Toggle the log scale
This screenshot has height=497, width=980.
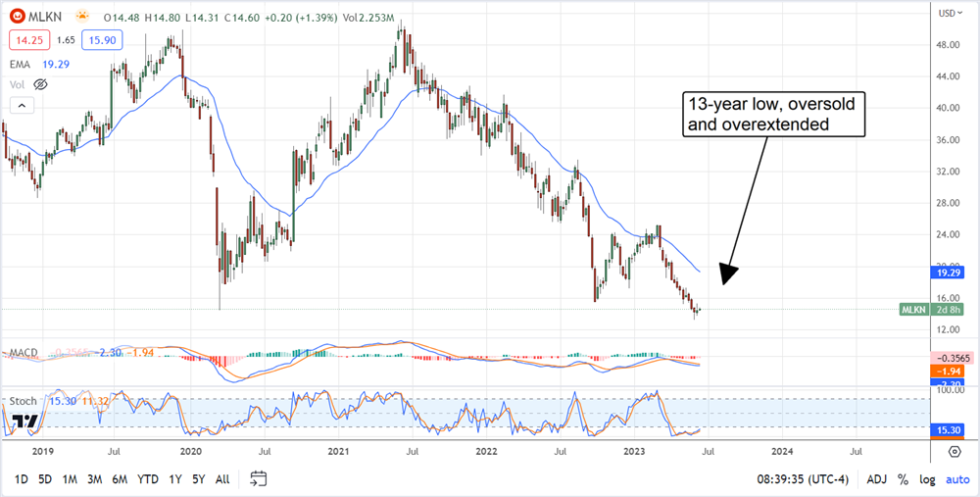(927, 479)
